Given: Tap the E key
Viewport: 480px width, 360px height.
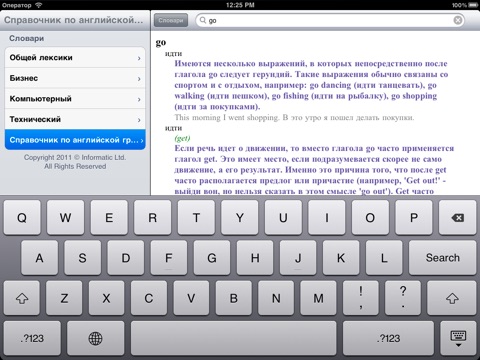Looking at the screenshot, I should (x=109, y=218).
